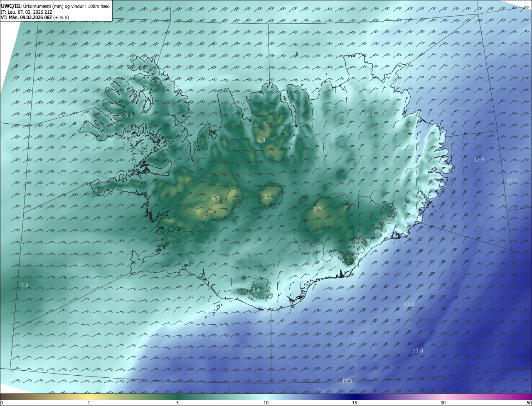Click the 'VT: Mán. 09.02.2026 08Z (+35 h)' line
The width and height of the screenshot is (532, 406).
coord(35,17)
